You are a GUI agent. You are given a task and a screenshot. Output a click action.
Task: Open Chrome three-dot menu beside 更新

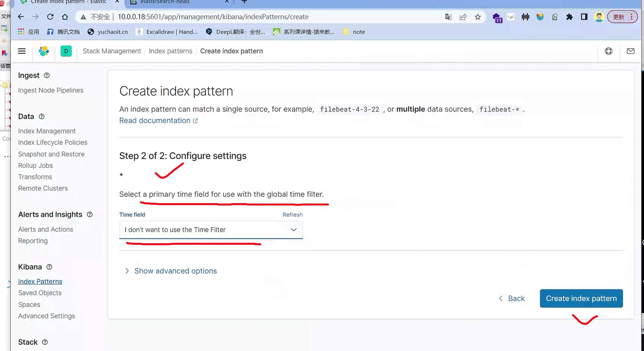point(631,17)
